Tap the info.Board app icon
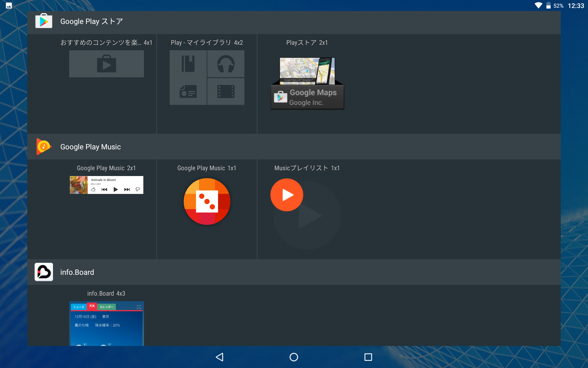 pos(44,272)
